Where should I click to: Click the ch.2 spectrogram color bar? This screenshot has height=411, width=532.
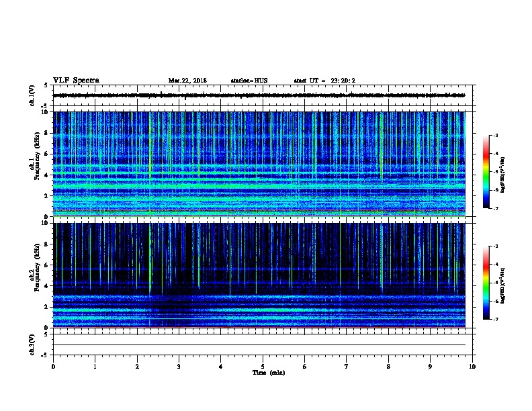[x=486, y=283]
